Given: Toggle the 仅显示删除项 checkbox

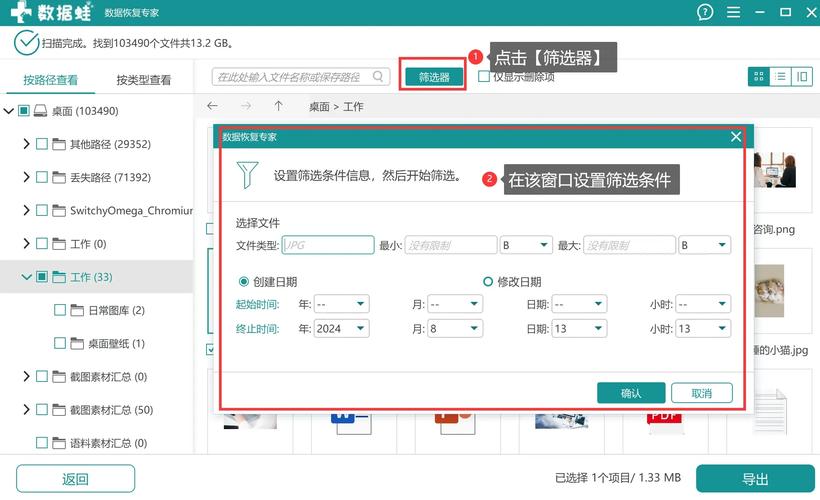Looking at the screenshot, I should 484,76.
